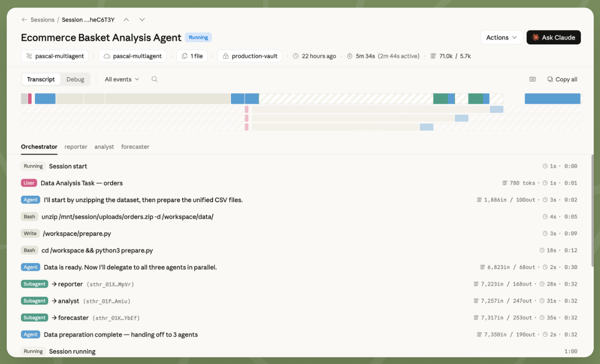600x364 pixels.
Task: Open the Bash 'cd /workspace && python3 prepare.py' row
Action: point(299,251)
